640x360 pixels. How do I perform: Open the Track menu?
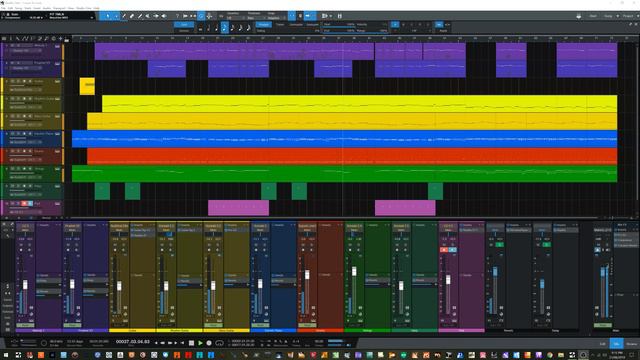[x=28, y=8]
